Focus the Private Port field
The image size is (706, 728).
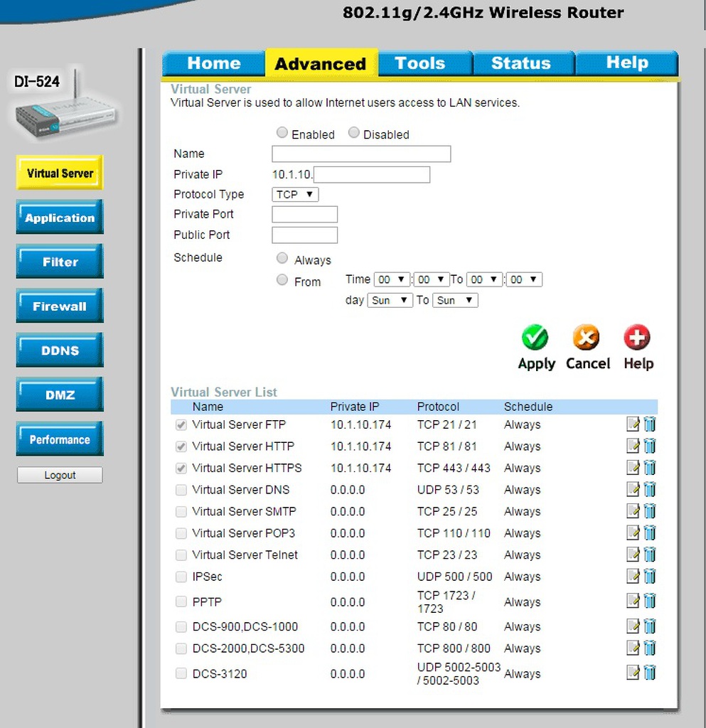coord(304,215)
